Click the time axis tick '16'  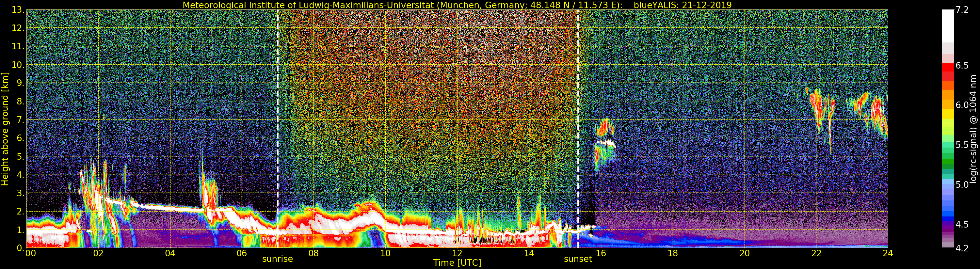point(601,253)
